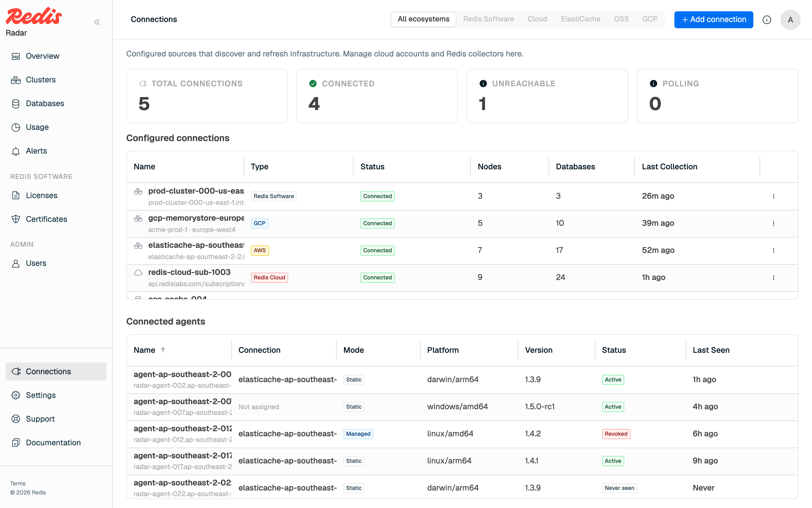This screenshot has height=508, width=812.
Task: Click the Revoked status badge for agent-ap-southeast-2-012
Action: (616, 434)
